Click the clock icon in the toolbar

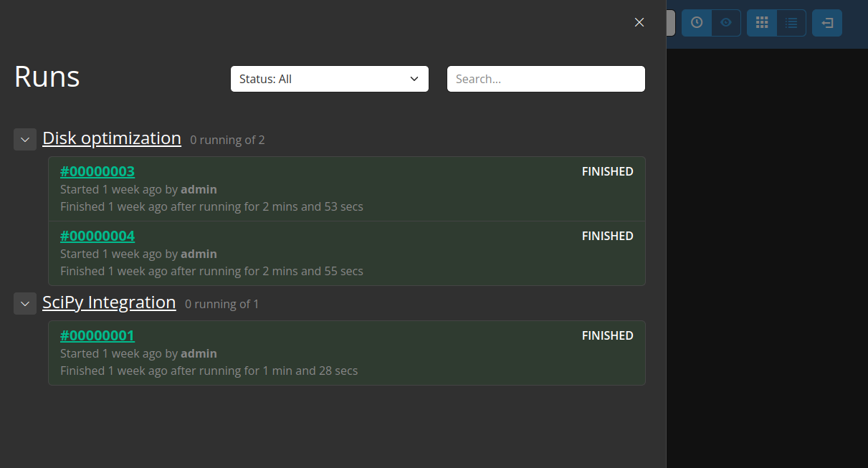(x=696, y=23)
